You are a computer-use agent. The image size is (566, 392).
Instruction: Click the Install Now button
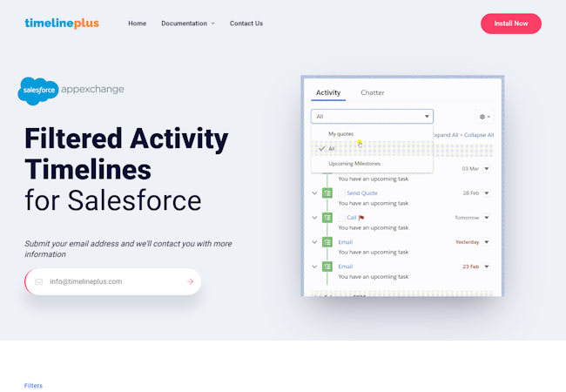click(510, 24)
